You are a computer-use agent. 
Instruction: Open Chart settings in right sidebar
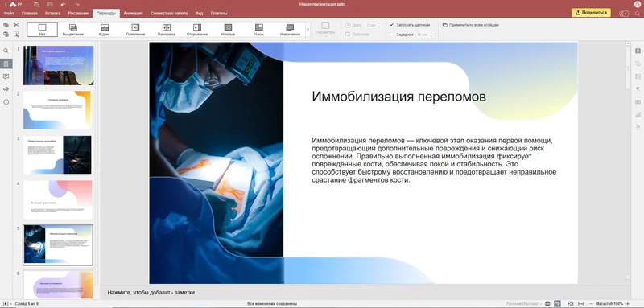click(x=638, y=114)
